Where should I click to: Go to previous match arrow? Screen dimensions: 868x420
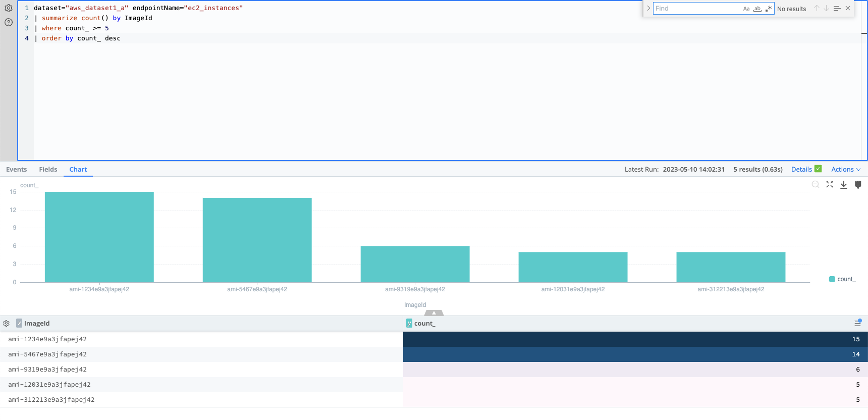pyautogui.click(x=816, y=9)
